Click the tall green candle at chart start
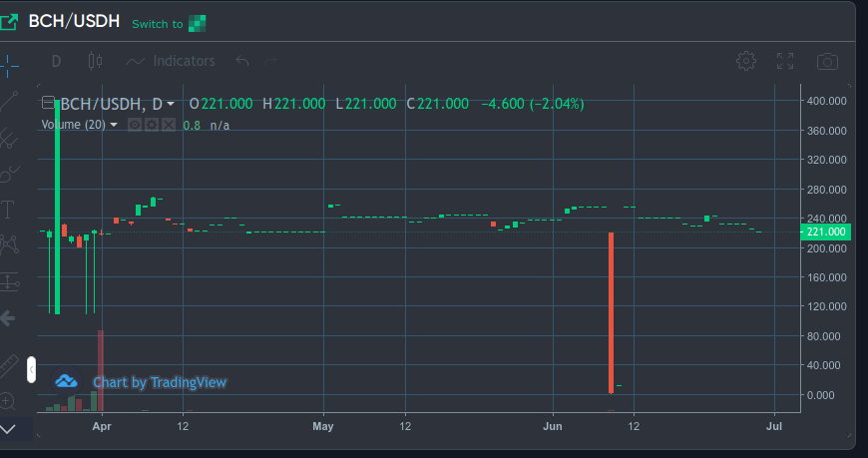The image size is (868, 458). click(57, 207)
